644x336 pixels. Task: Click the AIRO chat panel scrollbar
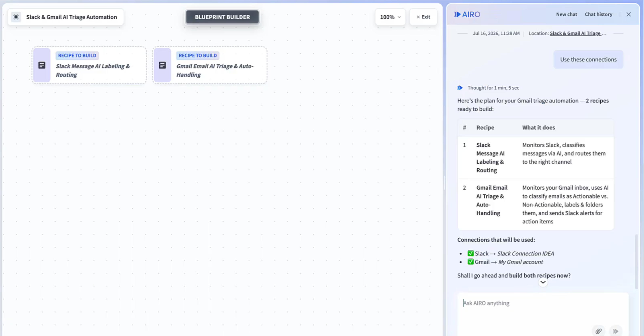[637, 261]
